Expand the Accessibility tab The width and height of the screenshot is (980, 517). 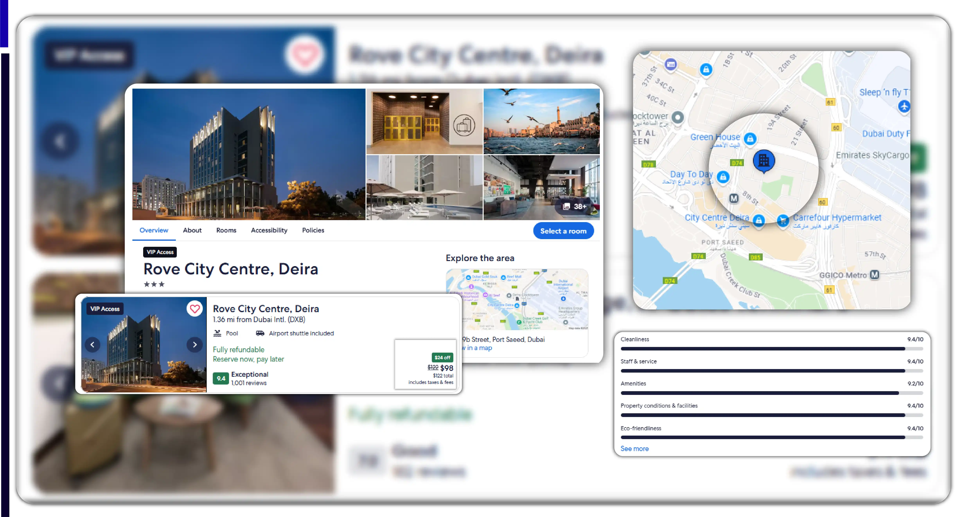click(268, 230)
